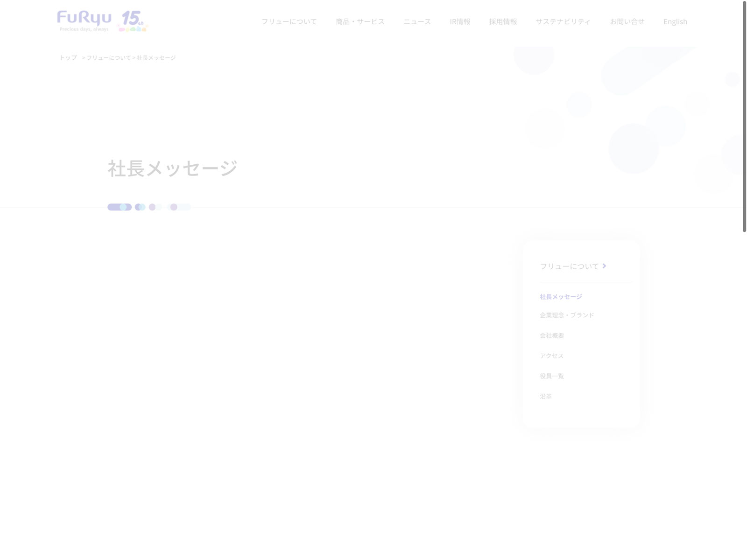The image size is (747, 560).
Task: Open 役員一覧 in the sidebar
Action: 552,376
